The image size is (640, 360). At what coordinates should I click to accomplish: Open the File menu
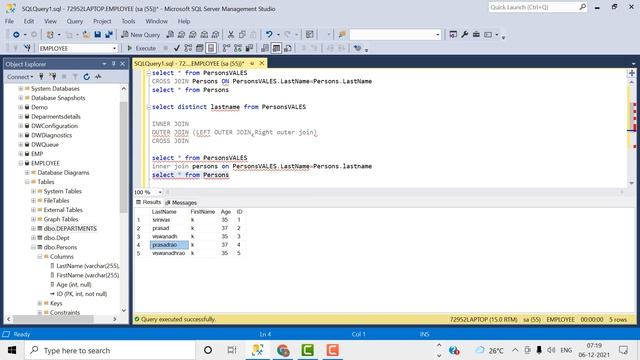click(x=9, y=21)
